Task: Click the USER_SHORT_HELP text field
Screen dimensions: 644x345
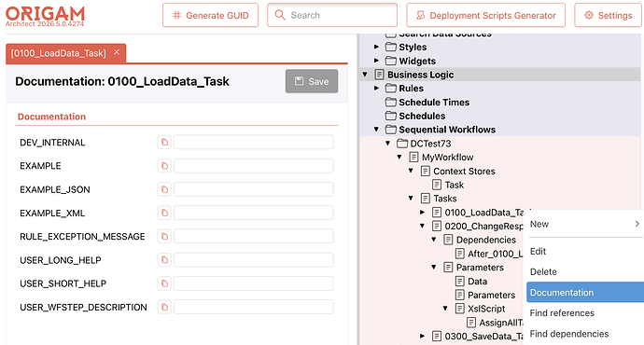Action: click(x=254, y=283)
